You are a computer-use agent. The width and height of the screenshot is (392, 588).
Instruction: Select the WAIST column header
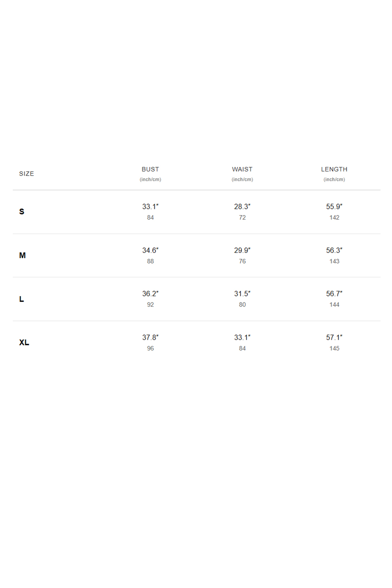(x=242, y=169)
